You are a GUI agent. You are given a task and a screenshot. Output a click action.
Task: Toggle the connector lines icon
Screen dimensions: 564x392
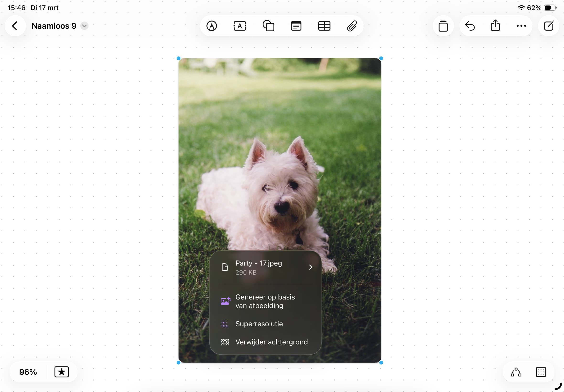(516, 372)
